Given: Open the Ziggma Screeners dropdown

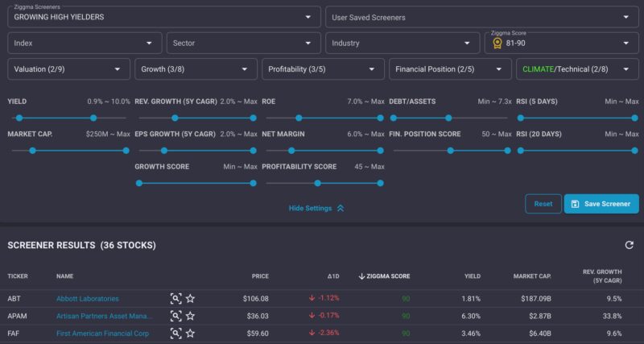Looking at the screenshot, I should coord(164,17).
